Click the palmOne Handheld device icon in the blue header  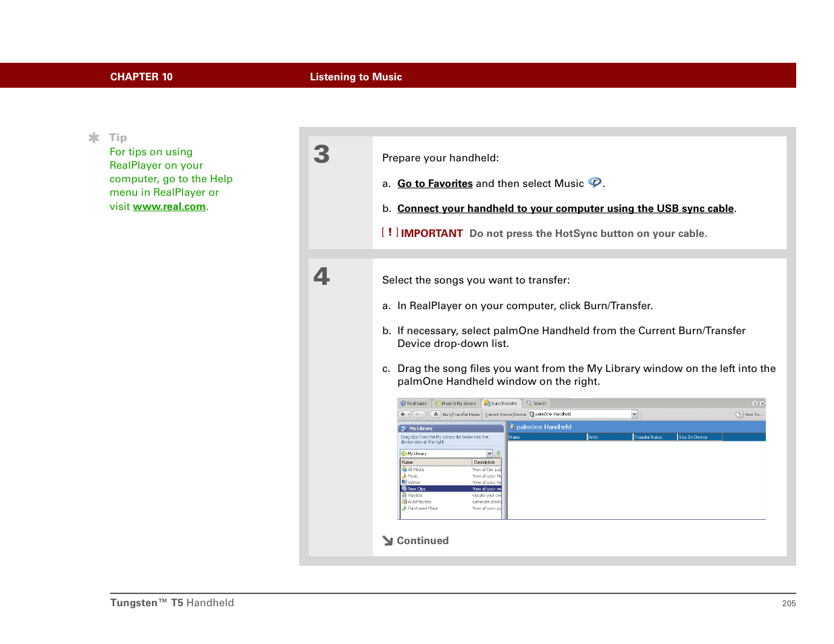point(512,427)
